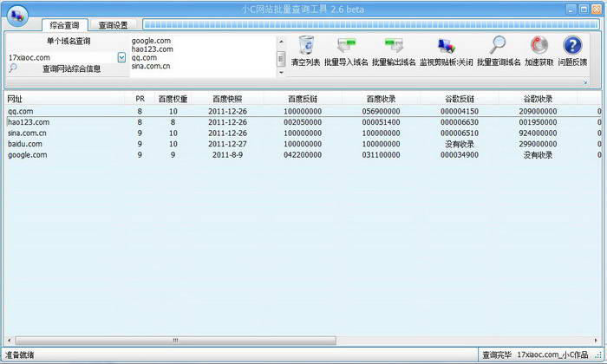The width and height of the screenshot is (607, 364).
Task: Select the baidu.com result row
Action: click(x=303, y=144)
